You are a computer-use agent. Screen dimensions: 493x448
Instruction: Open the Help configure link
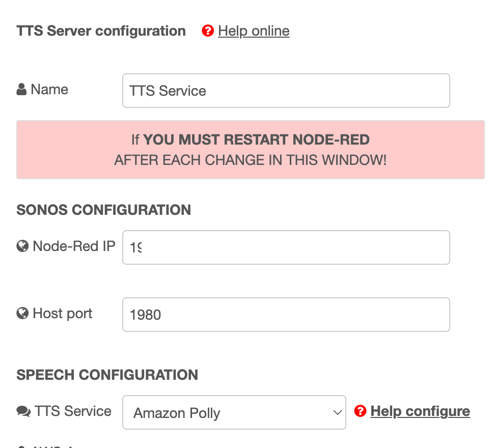coord(420,411)
